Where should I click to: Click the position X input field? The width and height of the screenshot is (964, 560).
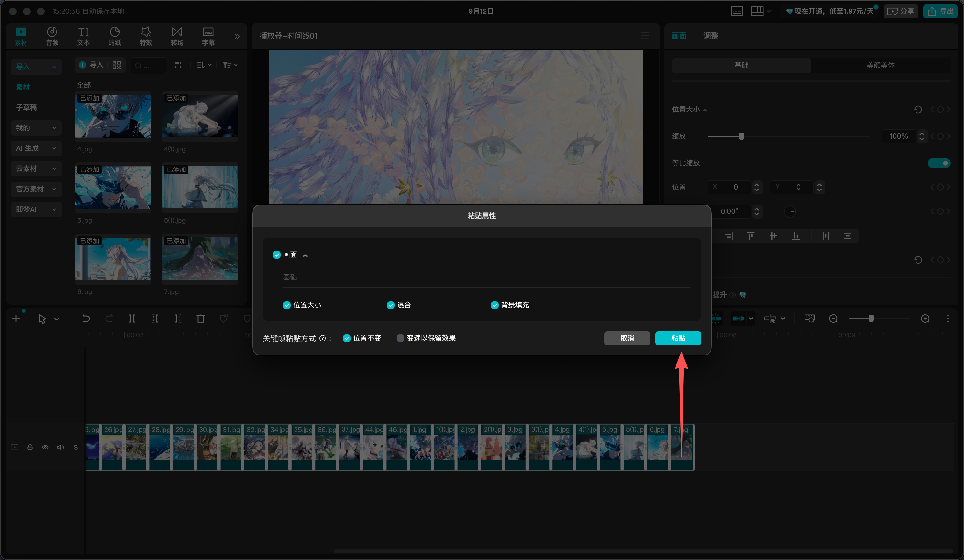730,187
